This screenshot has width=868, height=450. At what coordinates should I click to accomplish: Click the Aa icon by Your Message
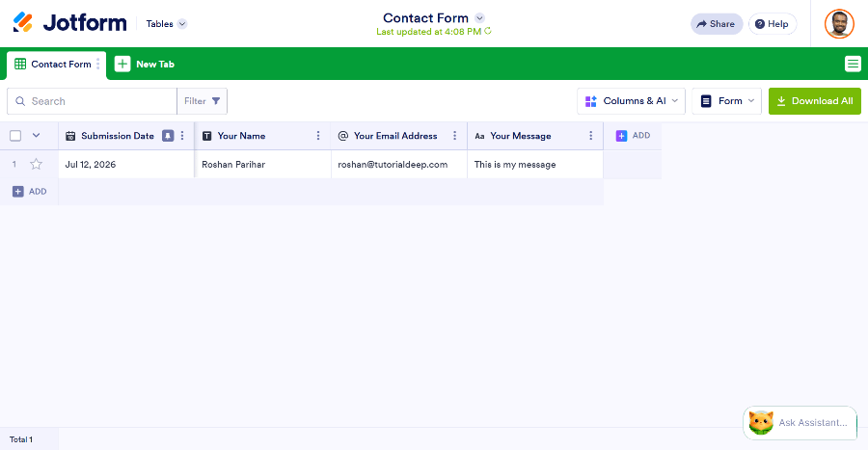(x=479, y=136)
